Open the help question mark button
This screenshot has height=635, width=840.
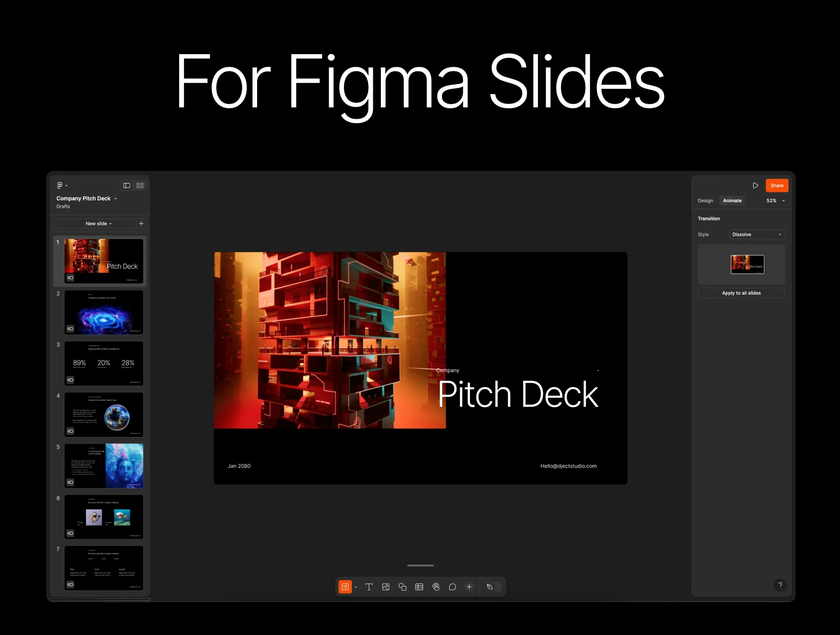780,585
